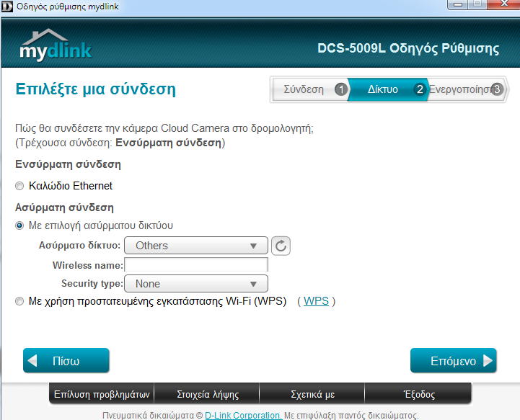
Task: Open Σχετικά με in bottom bar
Action: pyautogui.click(x=312, y=394)
